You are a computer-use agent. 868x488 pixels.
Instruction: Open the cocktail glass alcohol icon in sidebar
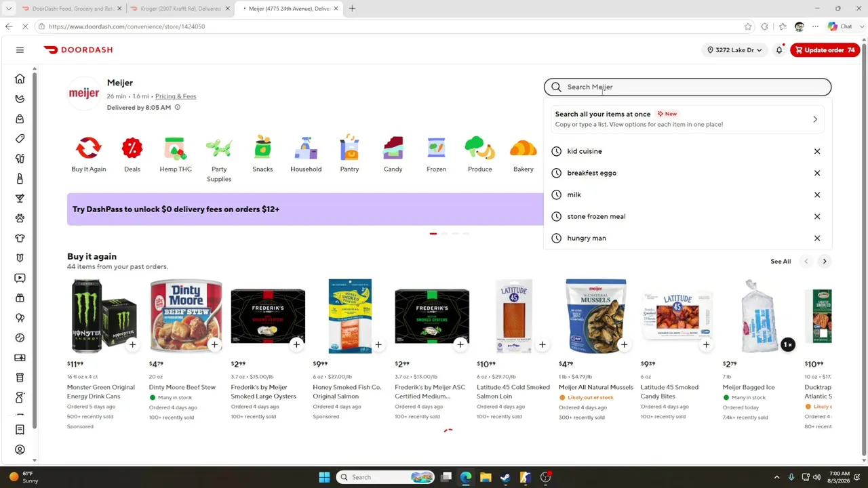click(20, 199)
